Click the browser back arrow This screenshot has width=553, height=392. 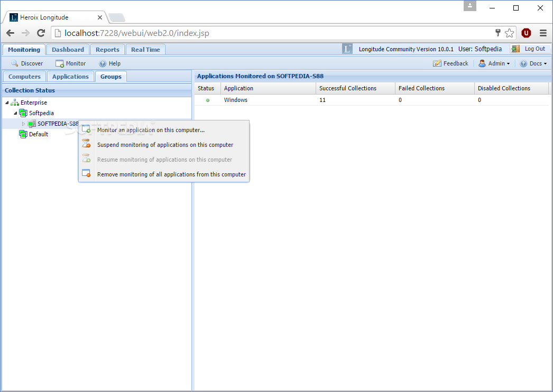pyautogui.click(x=10, y=33)
